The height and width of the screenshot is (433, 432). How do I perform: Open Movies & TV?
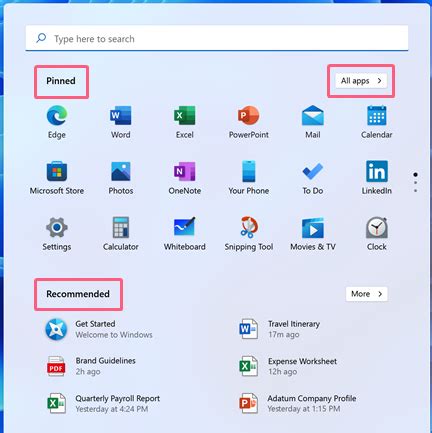coord(313,234)
